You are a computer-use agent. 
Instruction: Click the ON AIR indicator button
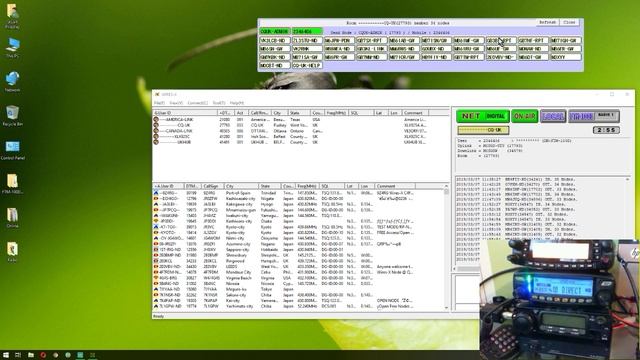pyautogui.click(x=524, y=116)
